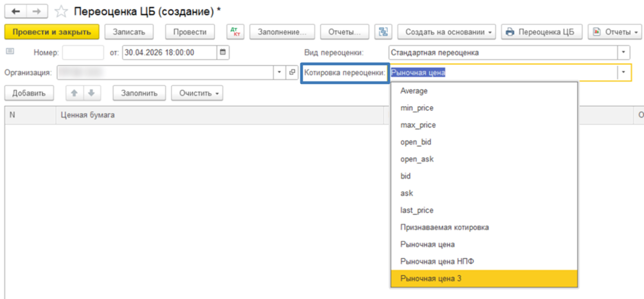Viewport: 644px width, 299px height.
Task: Select Average from the quote list
Action: tap(485, 91)
